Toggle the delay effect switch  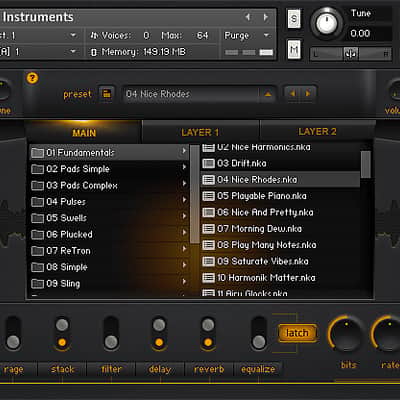(159, 333)
